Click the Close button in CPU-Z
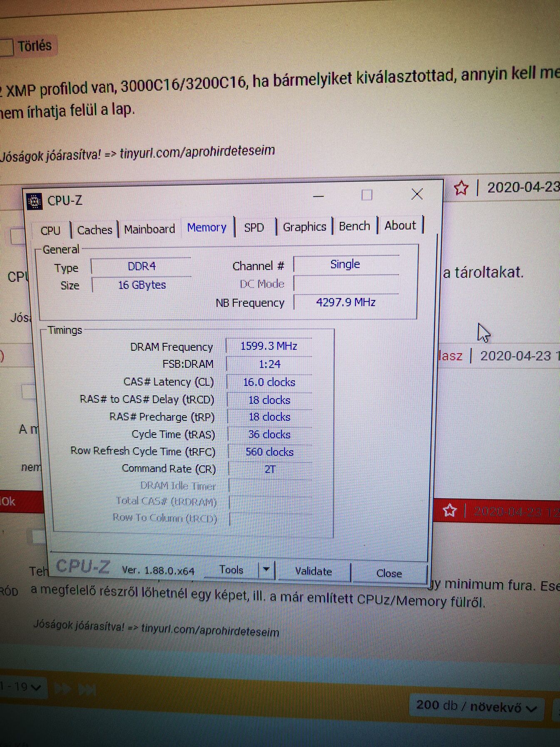This screenshot has width=560, height=747. [x=389, y=573]
